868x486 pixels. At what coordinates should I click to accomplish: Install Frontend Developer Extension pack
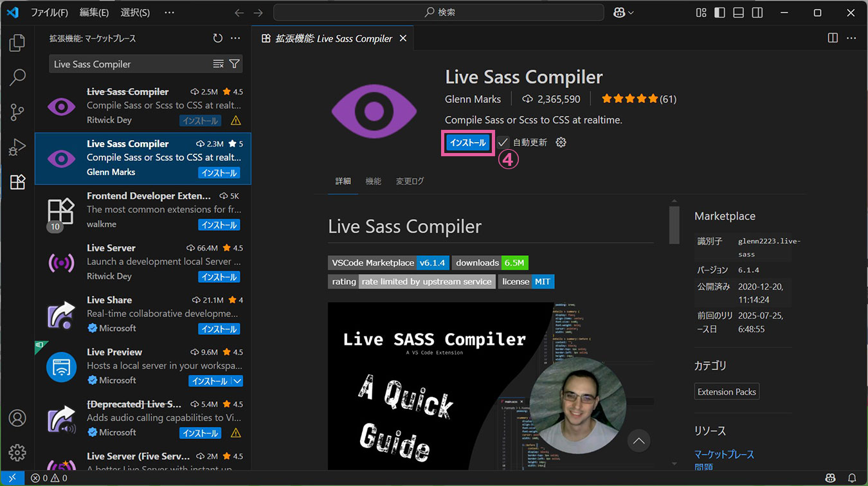tap(219, 225)
